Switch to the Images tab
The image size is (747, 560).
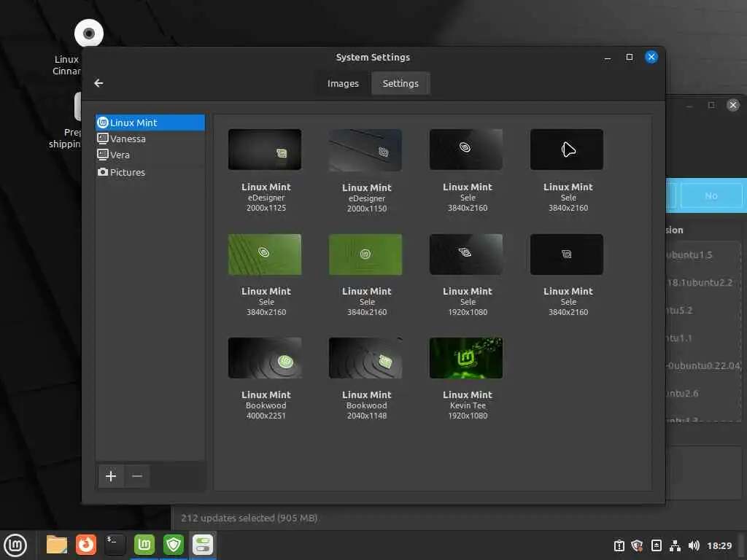tap(343, 83)
